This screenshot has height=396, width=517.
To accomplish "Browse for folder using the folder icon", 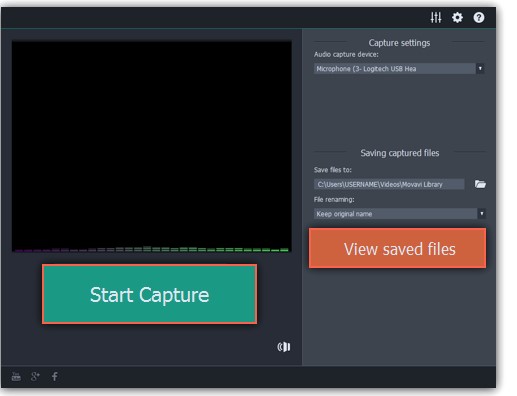I will coord(480,184).
